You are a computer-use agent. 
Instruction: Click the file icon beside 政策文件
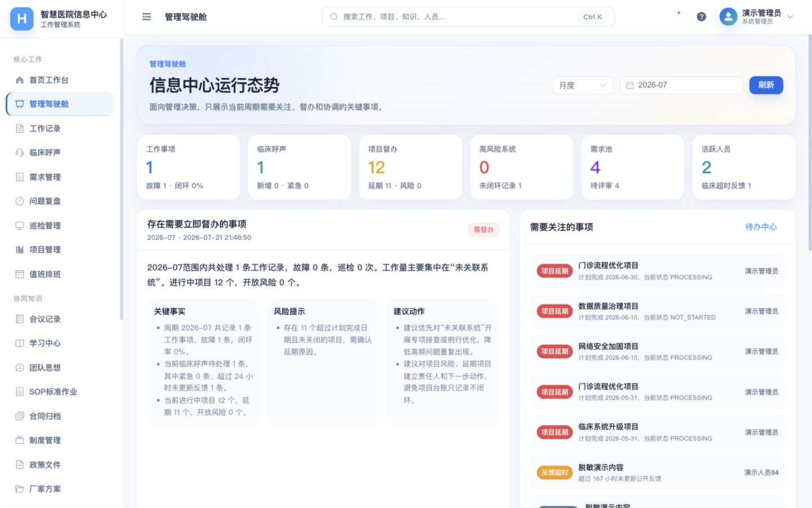click(x=20, y=465)
